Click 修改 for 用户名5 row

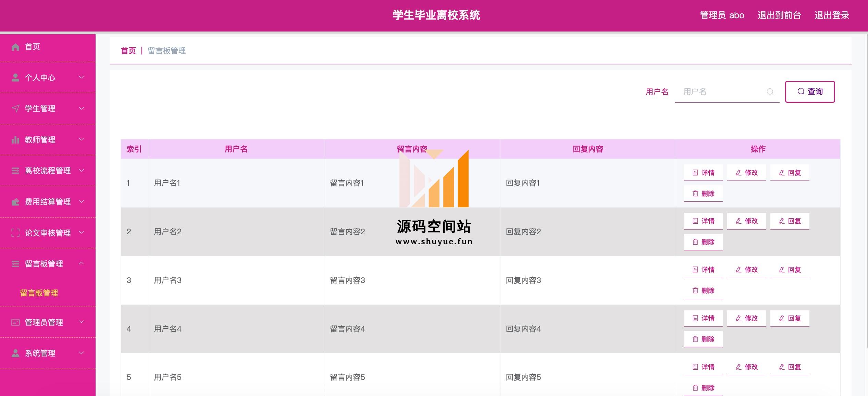[x=746, y=367]
